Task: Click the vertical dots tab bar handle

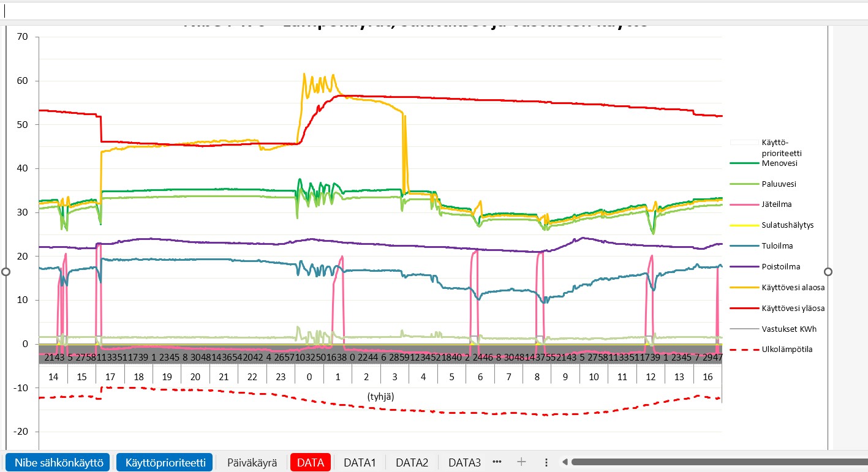Action: (546, 462)
